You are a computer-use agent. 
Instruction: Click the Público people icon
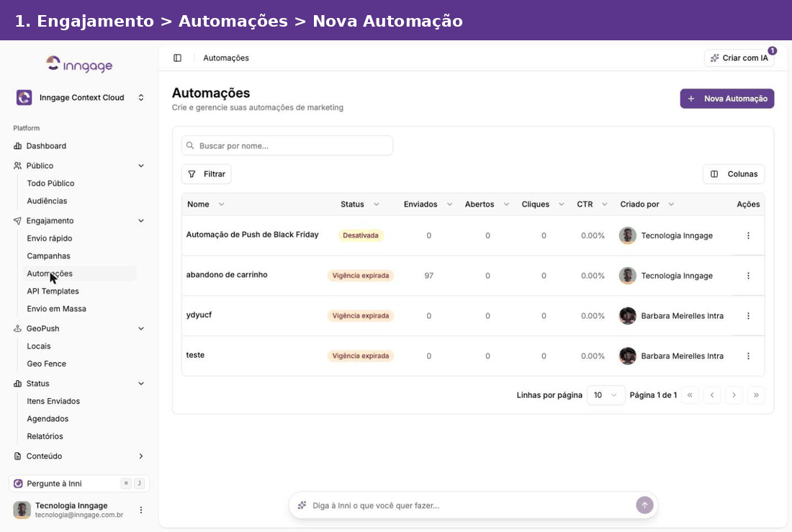click(x=18, y=166)
